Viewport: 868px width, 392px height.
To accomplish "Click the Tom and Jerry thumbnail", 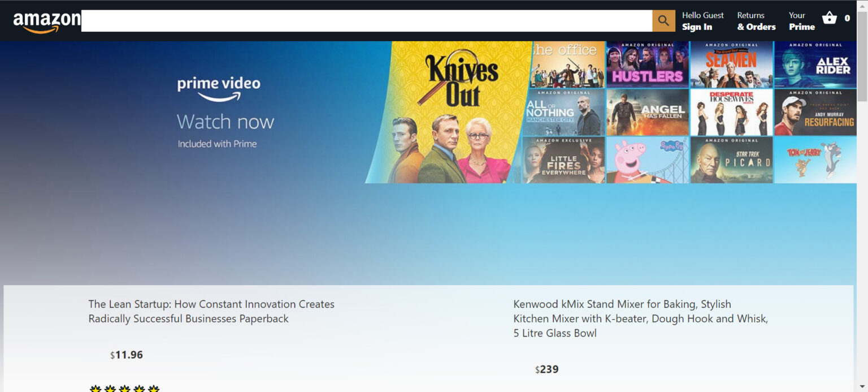I will coord(815,160).
